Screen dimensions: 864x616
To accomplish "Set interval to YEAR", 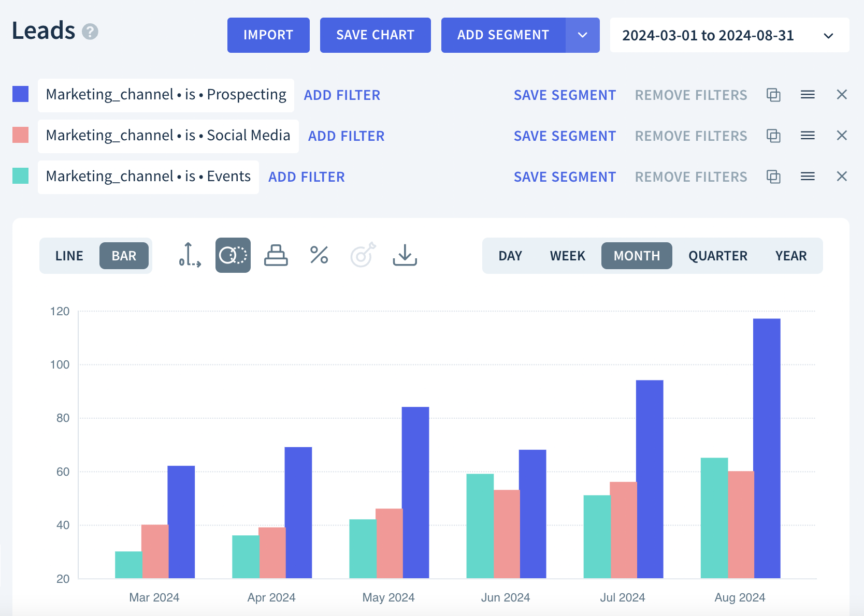I will [791, 256].
